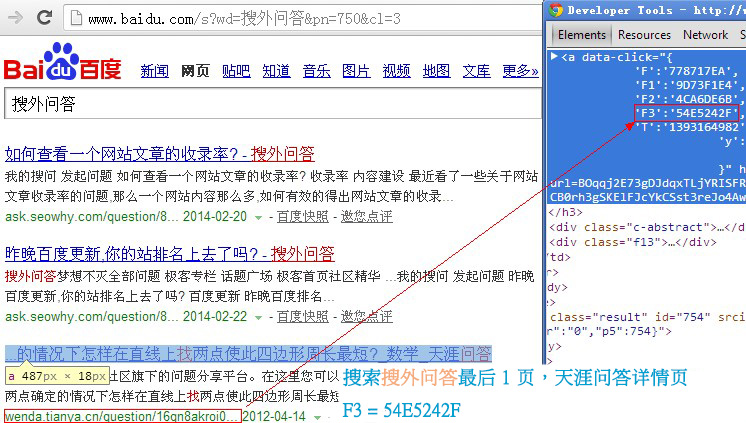Click 邀您点评 for the 2014-02-22 result
The image size is (746, 423).
366,316
